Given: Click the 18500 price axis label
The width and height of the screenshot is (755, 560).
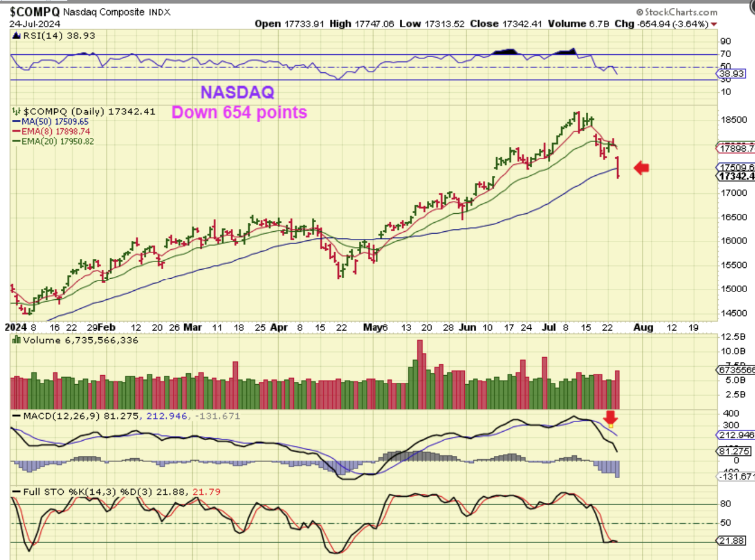Looking at the screenshot, I should click(733, 120).
